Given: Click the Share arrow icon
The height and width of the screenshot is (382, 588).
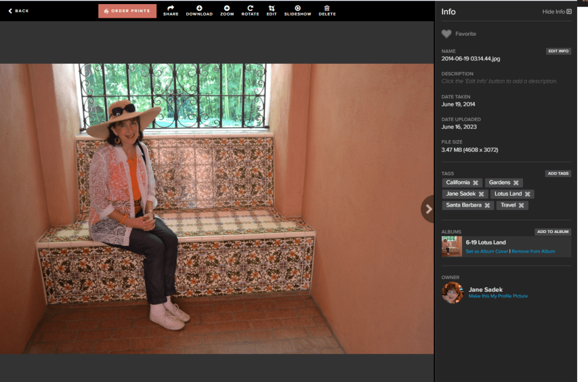Looking at the screenshot, I should [x=171, y=9].
